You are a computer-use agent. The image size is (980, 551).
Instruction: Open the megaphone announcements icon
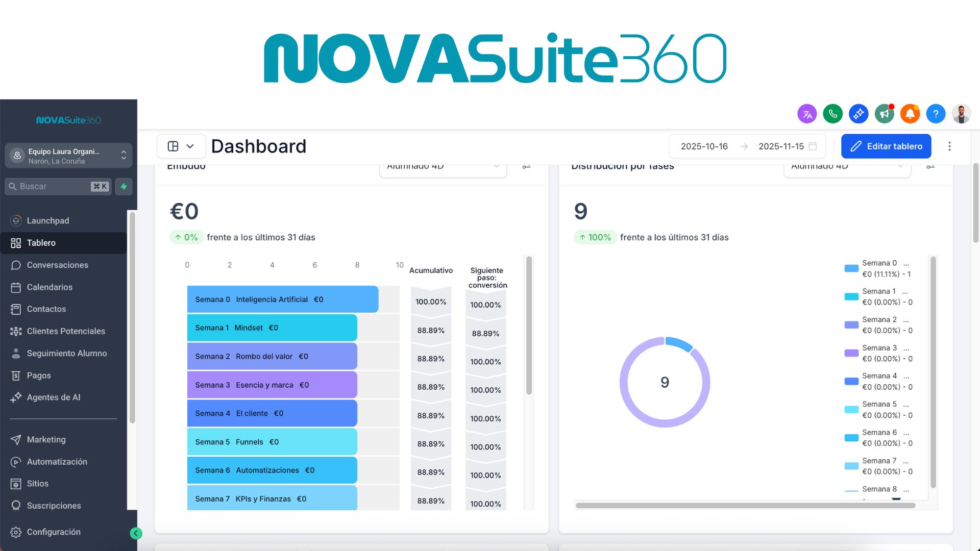(x=884, y=114)
